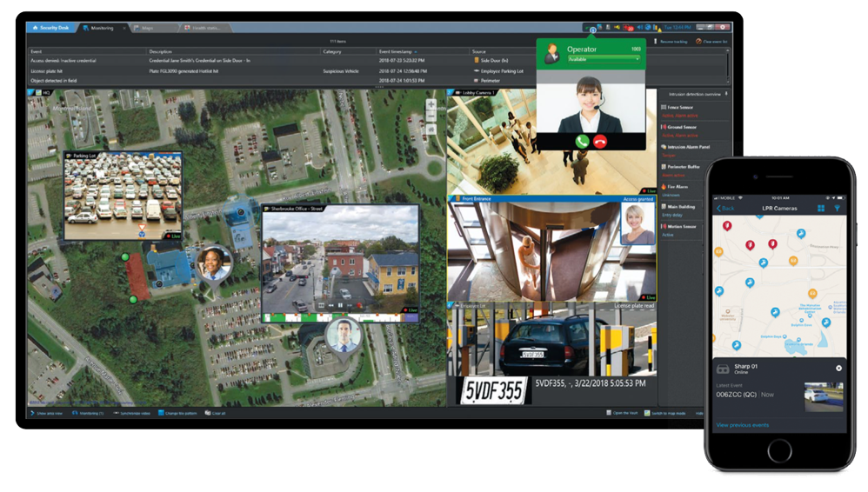Image resolution: width=868 pixels, height=492 pixels.
Task: Select the Ground Sensor intrusion item
Action: coord(681,130)
